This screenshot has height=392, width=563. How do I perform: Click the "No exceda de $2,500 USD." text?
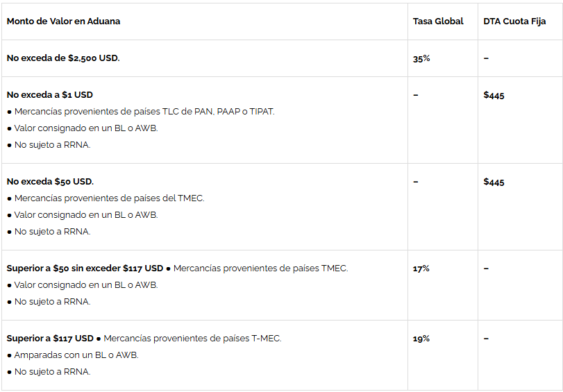tap(63, 58)
